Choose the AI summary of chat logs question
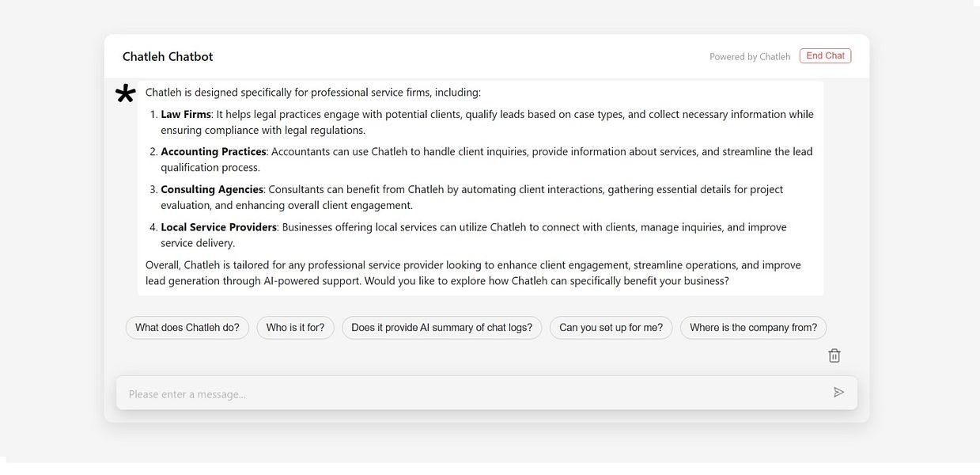The width and height of the screenshot is (980, 475). [x=442, y=328]
